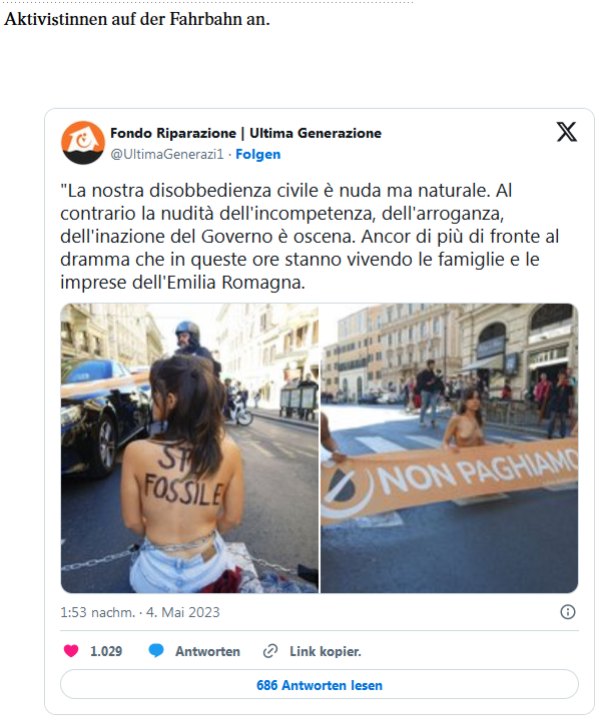The height and width of the screenshot is (725, 599).
Task: Open the @UltimaGenerazi1 handle
Action: (167, 154)
